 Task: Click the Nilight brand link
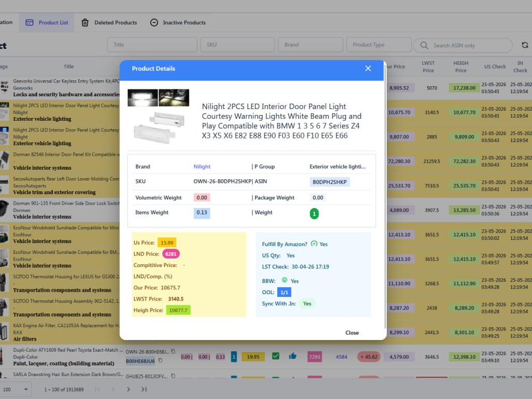[202, 167]
